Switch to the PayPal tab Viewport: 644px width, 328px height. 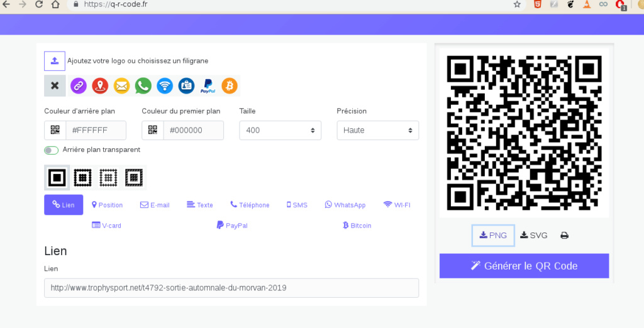232,226
